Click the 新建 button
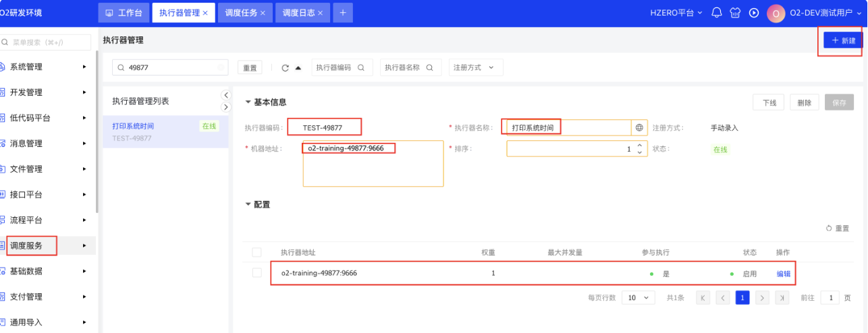This screenshot has height=333, width=868. pos(843,40)
